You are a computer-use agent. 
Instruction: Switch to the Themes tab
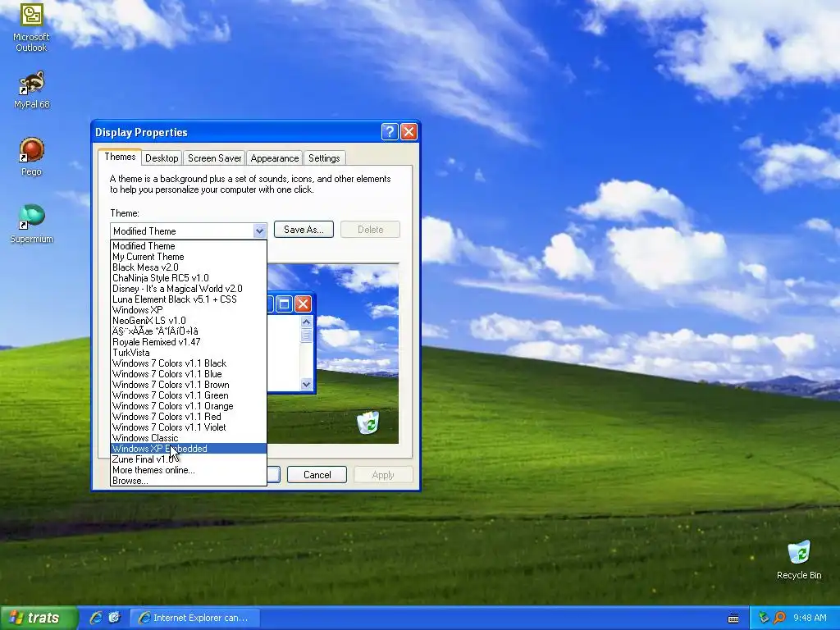[x=120, y=157]
